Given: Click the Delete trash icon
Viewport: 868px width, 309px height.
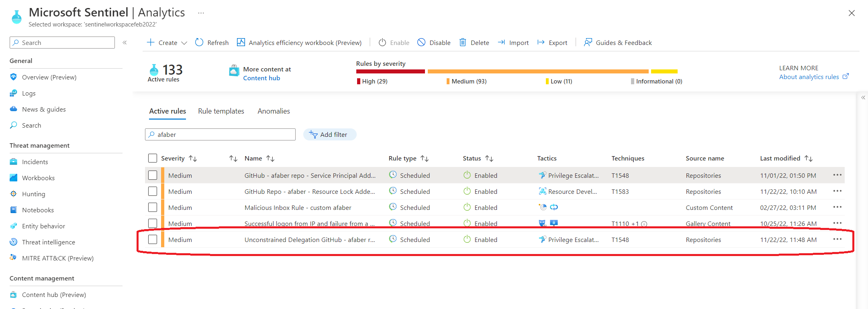Looking at the screenshot, I should (463, 42).
